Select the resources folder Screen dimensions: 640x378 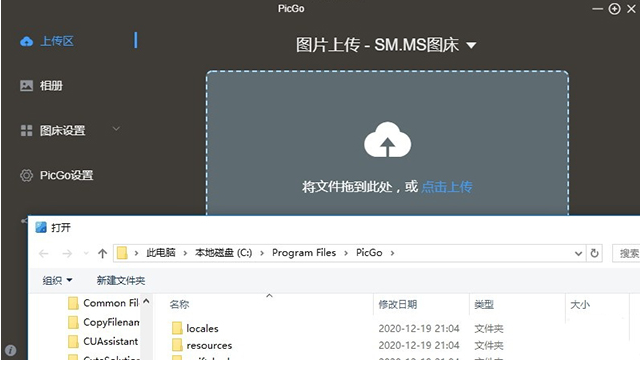209,345
